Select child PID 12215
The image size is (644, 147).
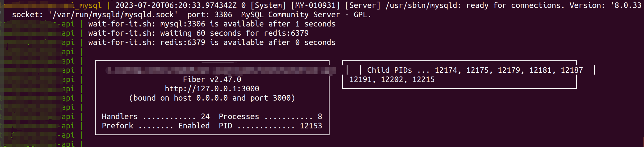(423, 80)
